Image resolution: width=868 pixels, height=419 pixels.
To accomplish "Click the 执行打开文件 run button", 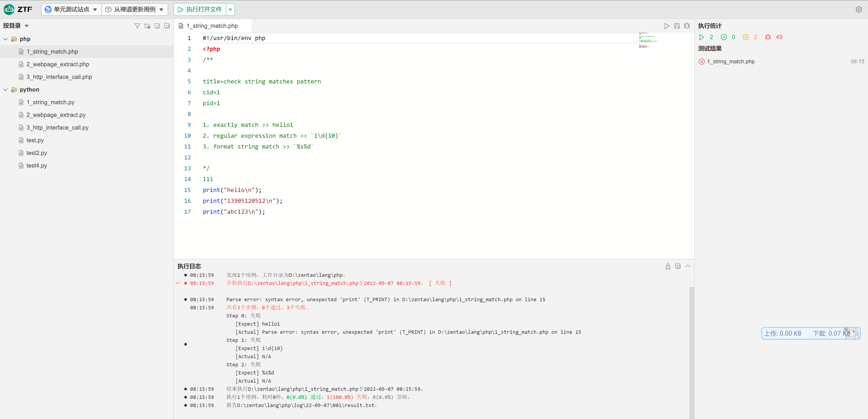I will tap(200, 9).
